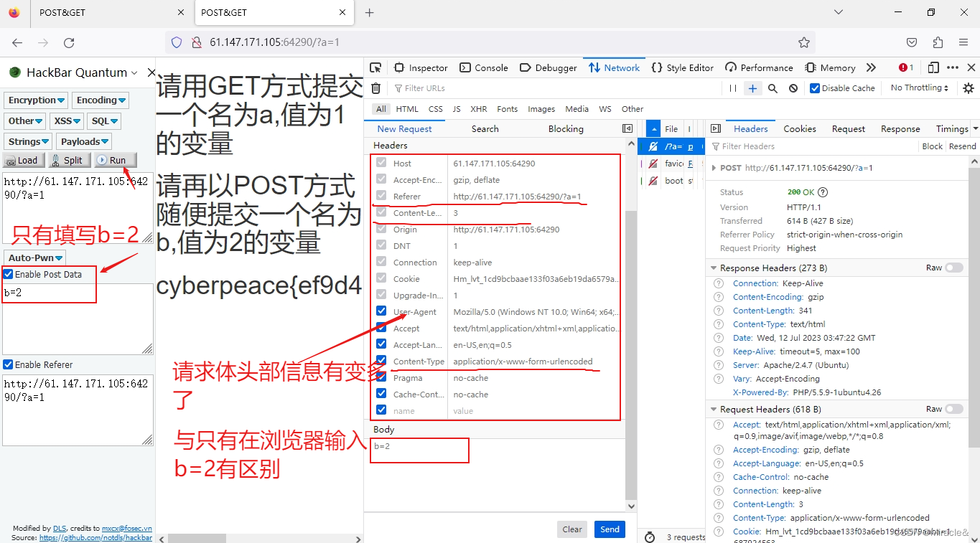The height and width of the screenshot is (543, 980).
Task: Bookmark this page with the star icon
Action: click(x=804, y=42)
